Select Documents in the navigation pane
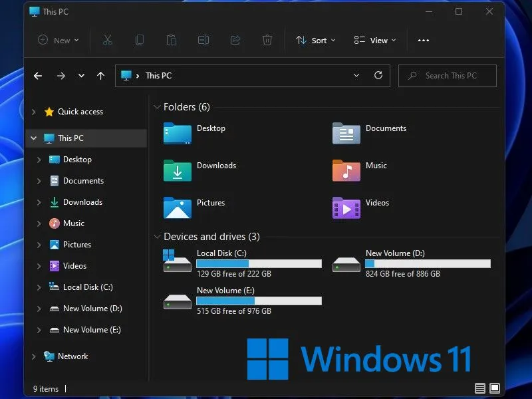The image size is (532, 399). pos(84,181)
